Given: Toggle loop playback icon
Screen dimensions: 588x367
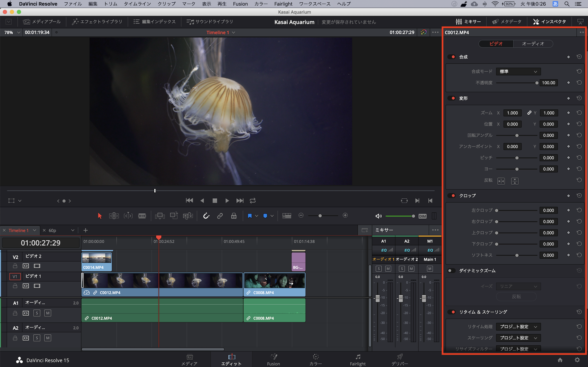Looking at the screenshot, I should coord(253,201).
